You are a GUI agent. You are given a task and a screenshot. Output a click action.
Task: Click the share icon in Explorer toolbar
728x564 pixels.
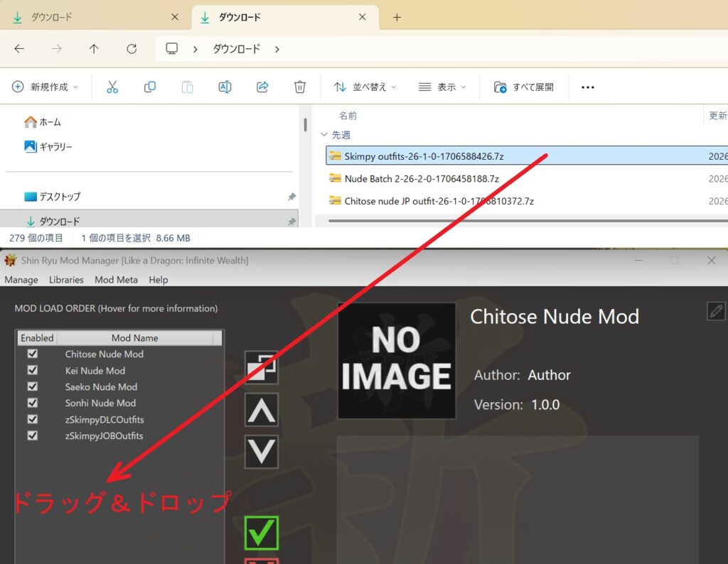[262, 87]
